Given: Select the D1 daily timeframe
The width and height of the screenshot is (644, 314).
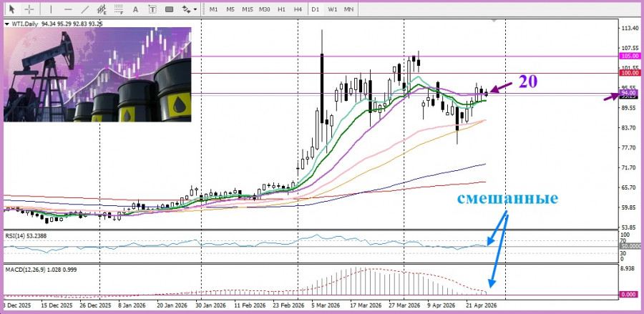Looking at the screenshot, I should coord(315,9).
